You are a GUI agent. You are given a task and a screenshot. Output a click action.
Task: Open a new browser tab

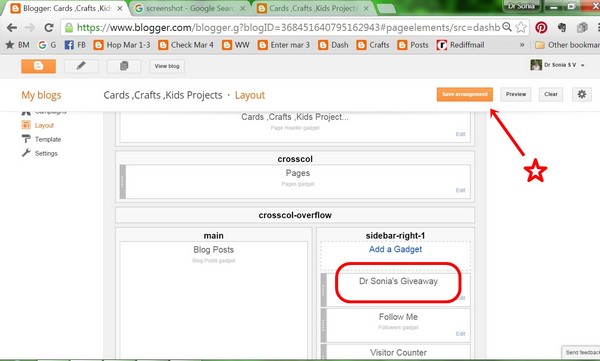click(x=386, y=8)
